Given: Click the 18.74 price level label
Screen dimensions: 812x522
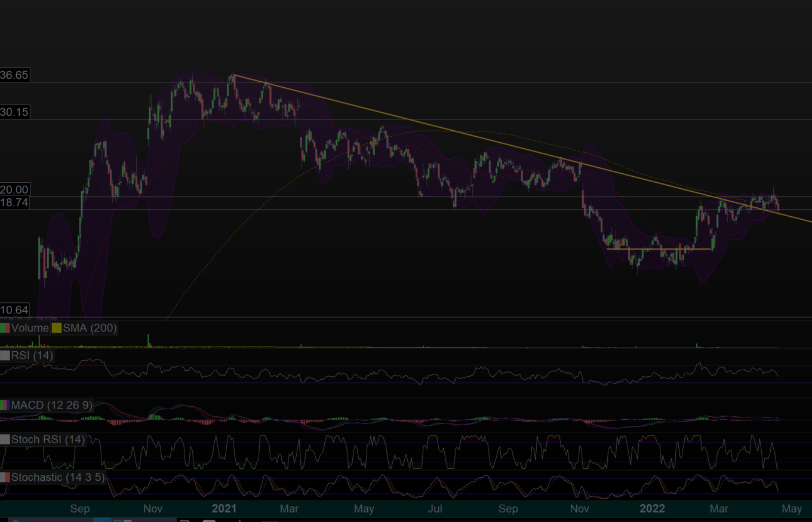Looking at the screenshot, I should (x=14, y=202).
